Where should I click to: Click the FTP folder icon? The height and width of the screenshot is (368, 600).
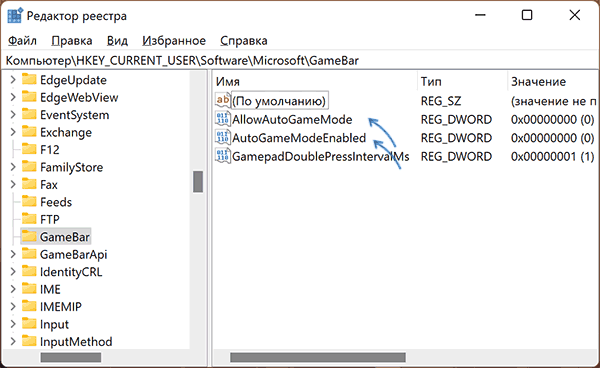(x=29, y=219)
